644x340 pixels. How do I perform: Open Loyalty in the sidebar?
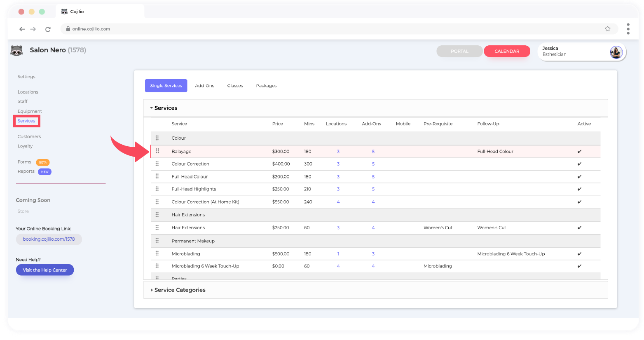coord(25,146)
